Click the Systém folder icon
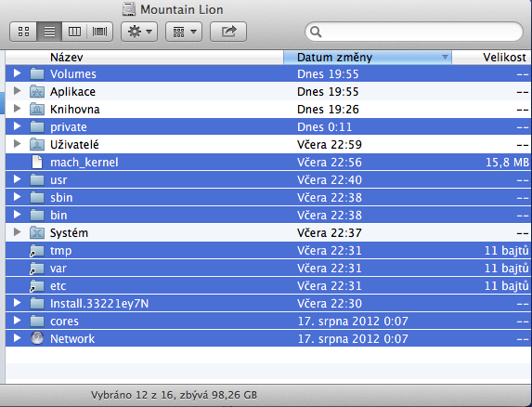This screenshot has width=532, height=407. coord(37,232)
